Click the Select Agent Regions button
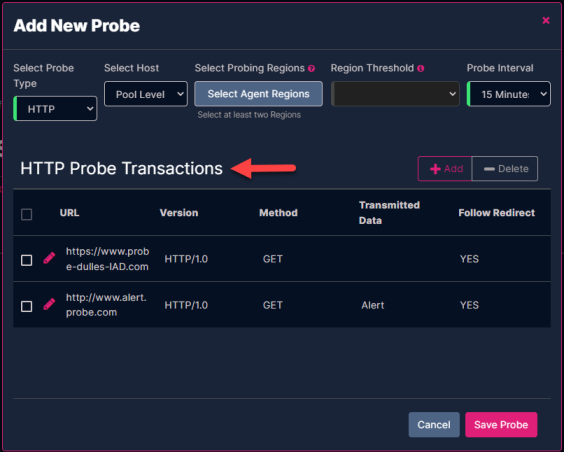Image resolution: width=564 pixels, height=452 pixels. (258, 94)
